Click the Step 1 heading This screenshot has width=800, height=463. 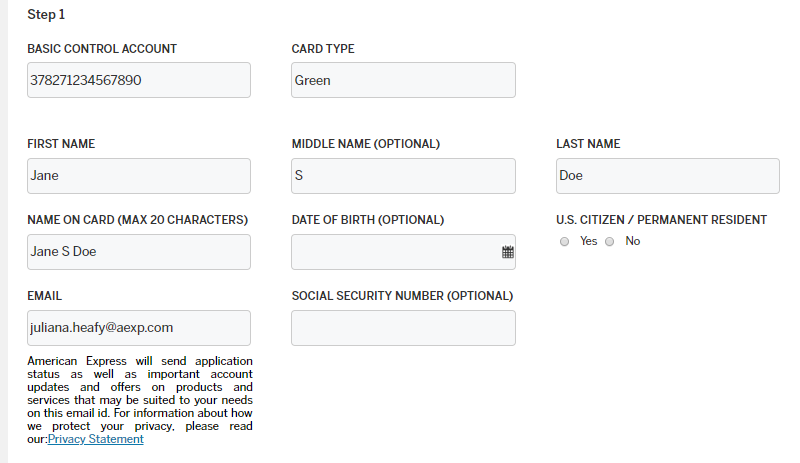click(x=46, y=15)
